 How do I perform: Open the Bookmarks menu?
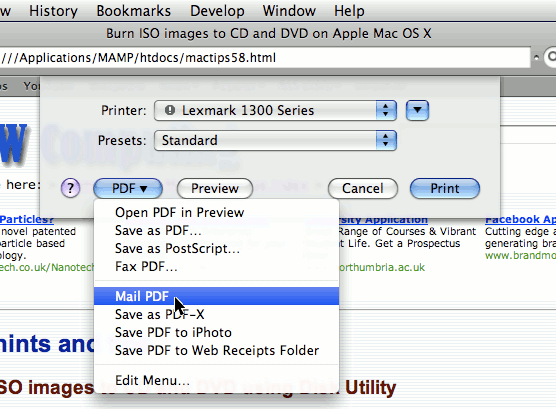134,11
